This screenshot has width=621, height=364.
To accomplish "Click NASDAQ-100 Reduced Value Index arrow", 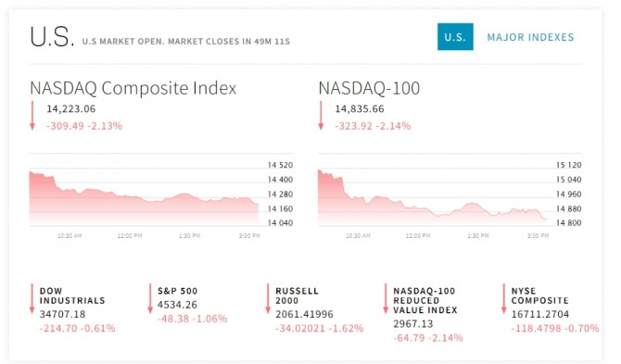I will point(386,299).
